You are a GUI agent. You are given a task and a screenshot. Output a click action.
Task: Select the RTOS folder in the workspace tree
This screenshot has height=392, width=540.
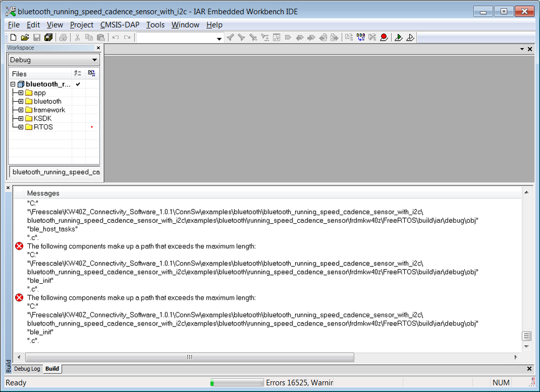43,127
